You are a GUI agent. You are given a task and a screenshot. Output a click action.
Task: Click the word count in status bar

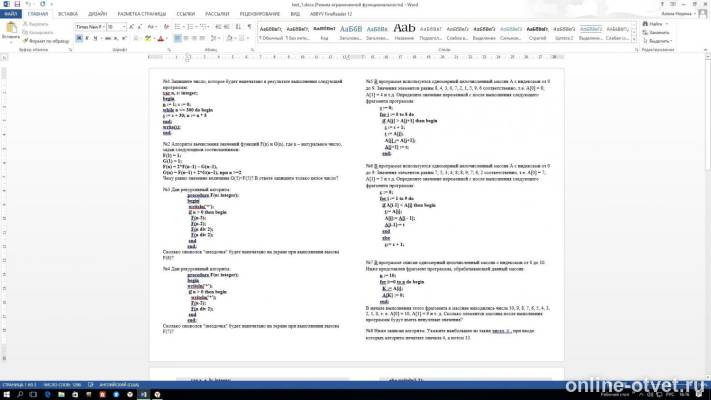62,385
